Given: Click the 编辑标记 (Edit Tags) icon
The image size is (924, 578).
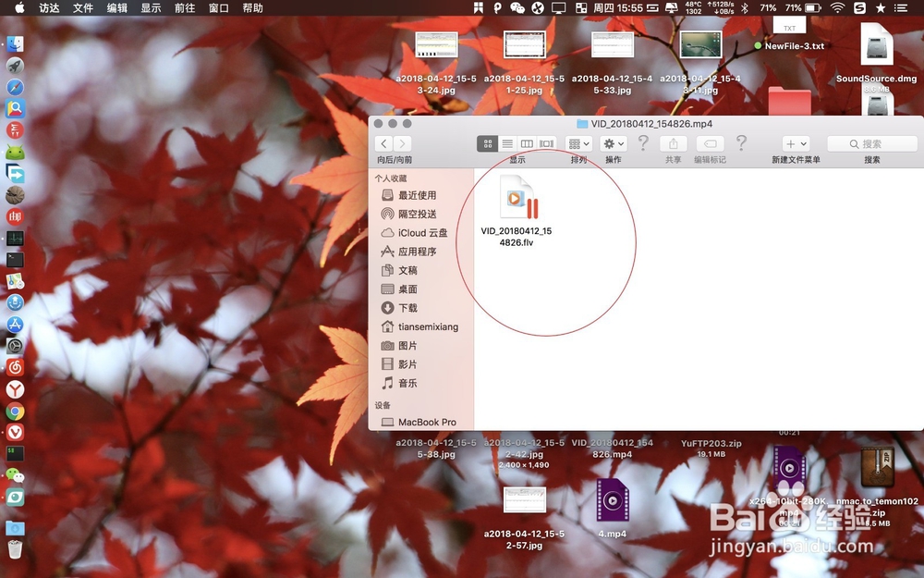Looking at the screenshot, I should [x=709, y=143].
